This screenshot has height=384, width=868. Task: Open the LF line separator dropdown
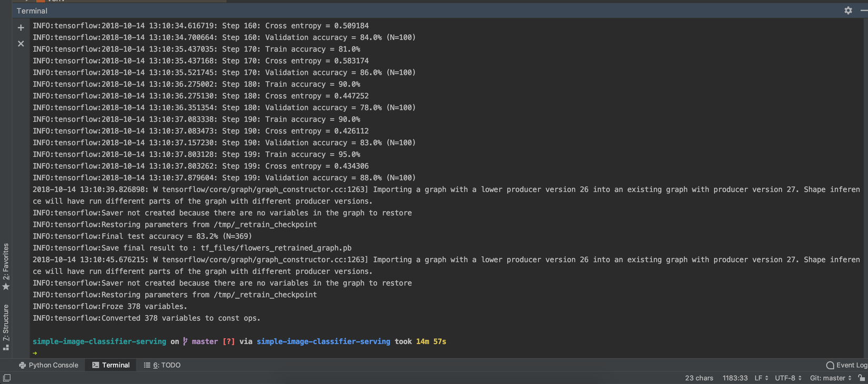761,378
